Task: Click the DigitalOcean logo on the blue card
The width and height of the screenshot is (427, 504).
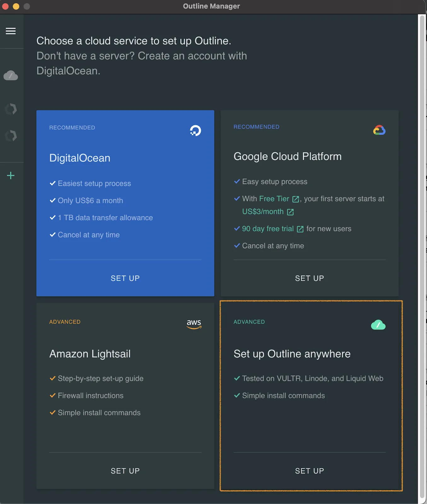Action: click(195, 130)
